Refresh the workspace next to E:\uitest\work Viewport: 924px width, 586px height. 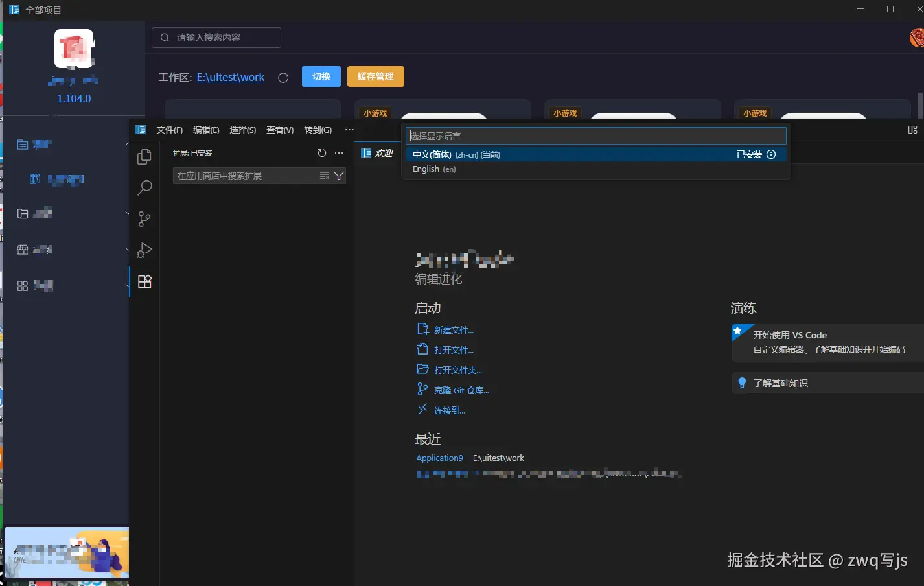pos(283,78)
